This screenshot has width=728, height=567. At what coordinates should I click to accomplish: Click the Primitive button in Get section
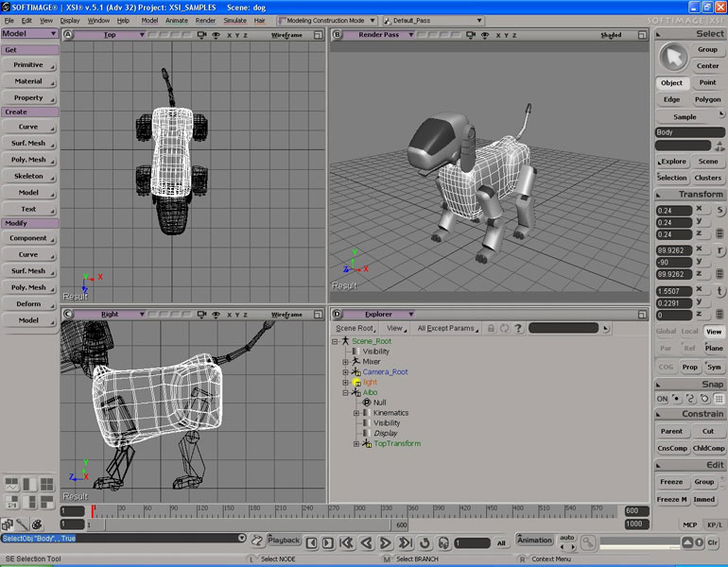click(28, 65)
